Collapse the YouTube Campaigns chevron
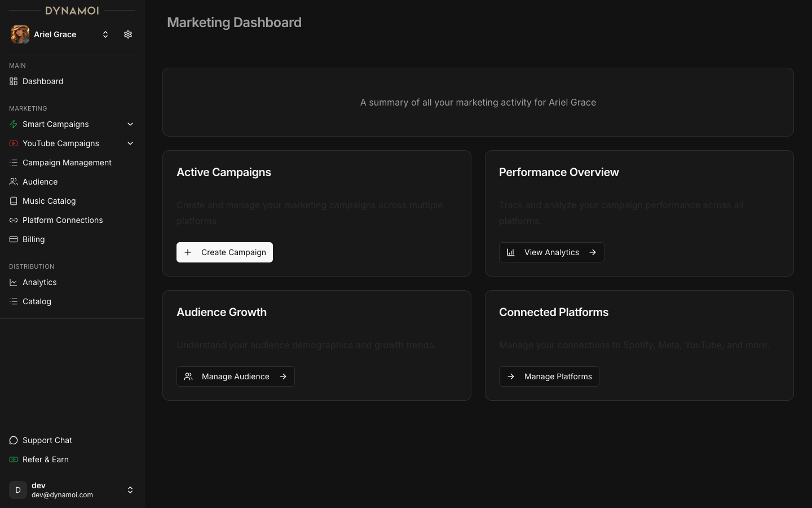The image size is (812, 508). (130, 143)
